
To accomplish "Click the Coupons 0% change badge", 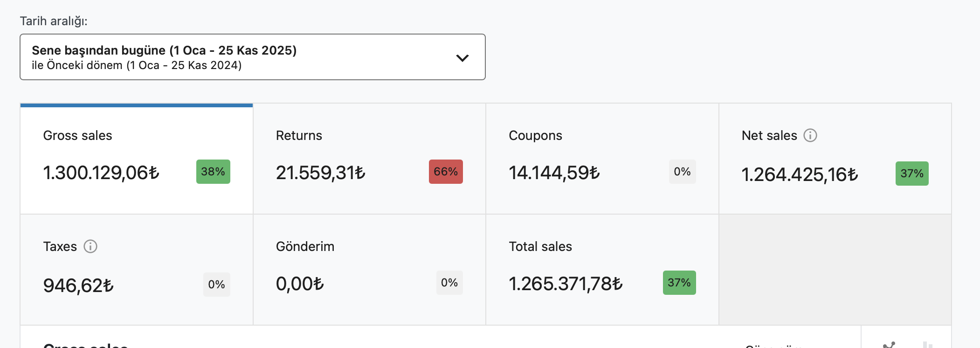I will point(683,172).
